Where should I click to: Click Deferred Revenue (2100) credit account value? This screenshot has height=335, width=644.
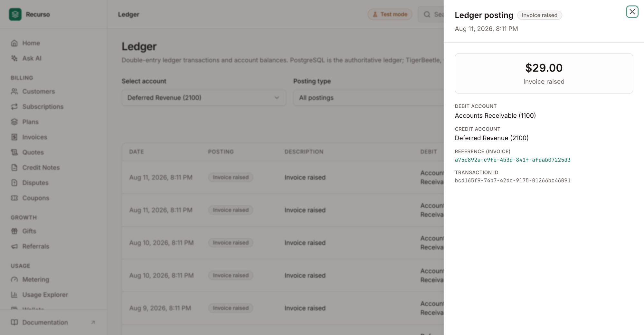pos(492,138)
